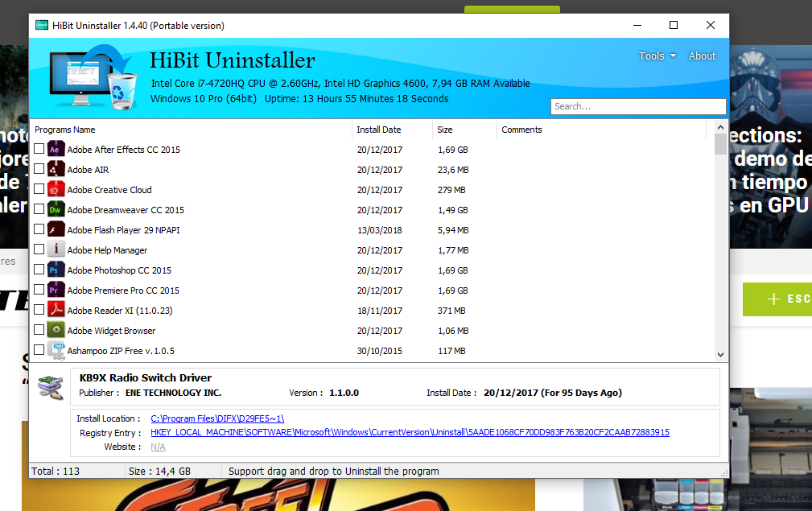The height and width of the screenshot is (511, 812).
Task: Select the Adobe Help Manager checkbox
Action: pos(39,249)
